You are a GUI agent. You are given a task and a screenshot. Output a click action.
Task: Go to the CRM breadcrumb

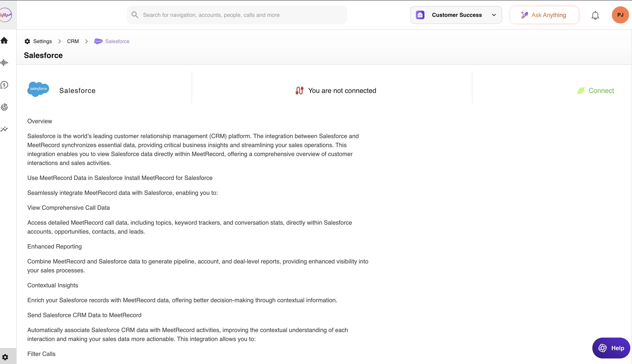coord(73,41)
